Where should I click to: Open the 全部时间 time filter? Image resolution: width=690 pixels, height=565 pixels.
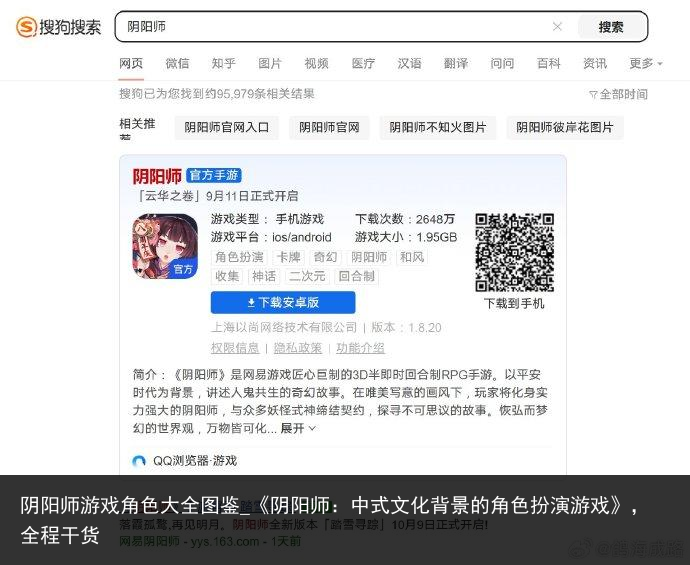click(x=618, y=94)
